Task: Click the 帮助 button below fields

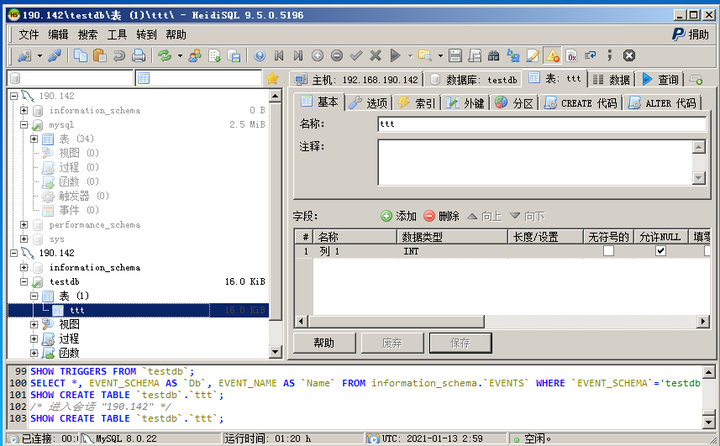Action: pyautogui.click(x=324, y=343)
